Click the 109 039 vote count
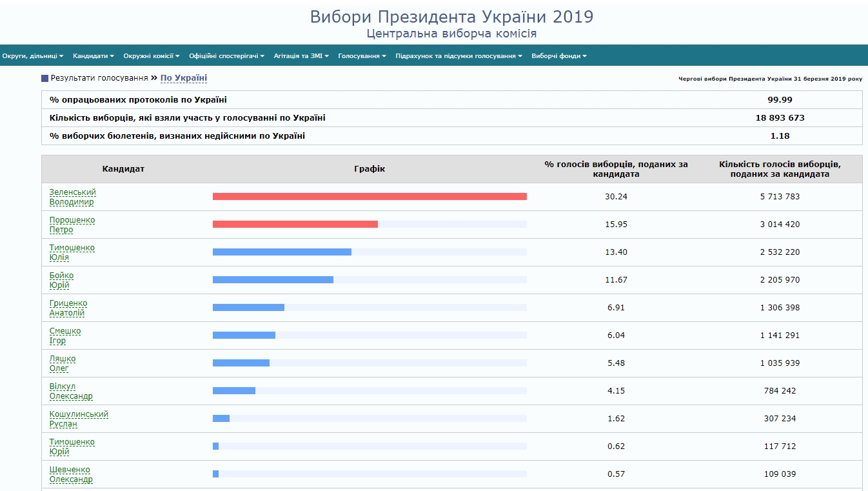The width and height of the screenshot is (868, 491). pos(780,474)
